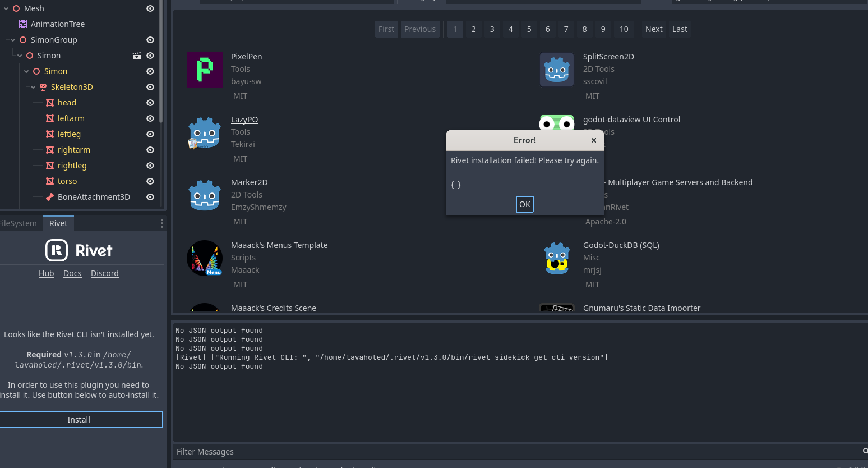Toggle visibility of the Skeleton3D node
The width and height of the screenshot is (868, 468).
click(150, 87)
